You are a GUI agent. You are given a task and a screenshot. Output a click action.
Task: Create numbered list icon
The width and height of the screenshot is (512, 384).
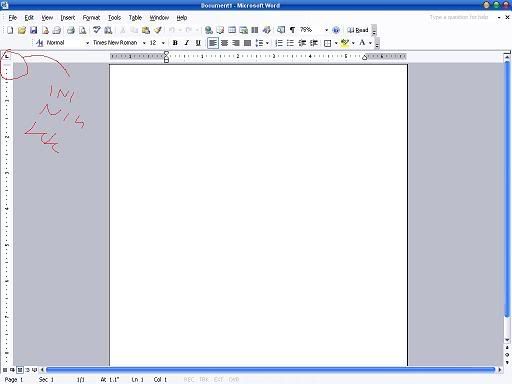coord(279,43)
